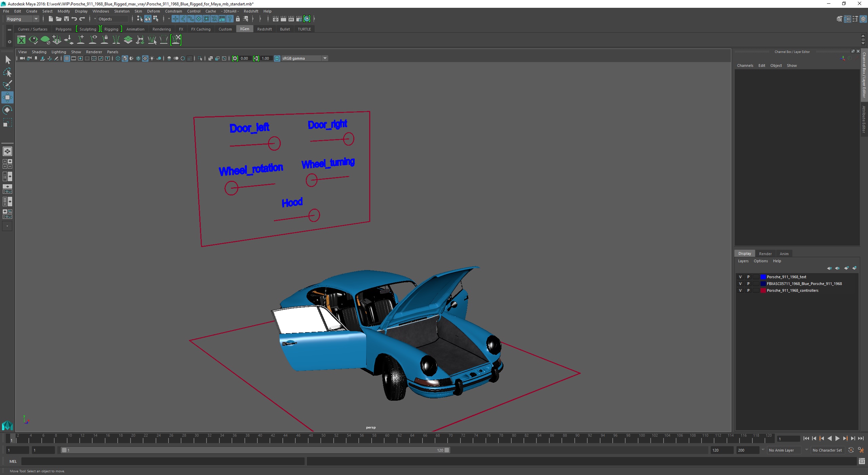Open the sRGB gamma view transform dropdown
This screenshot has height=475, width=868.
pos(304,58)
